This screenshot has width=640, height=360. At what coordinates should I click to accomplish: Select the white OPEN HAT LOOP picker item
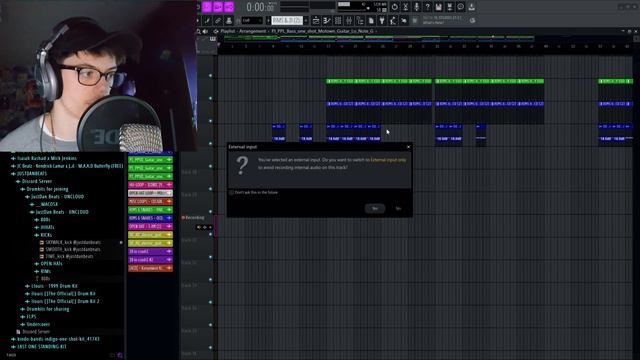151,193
